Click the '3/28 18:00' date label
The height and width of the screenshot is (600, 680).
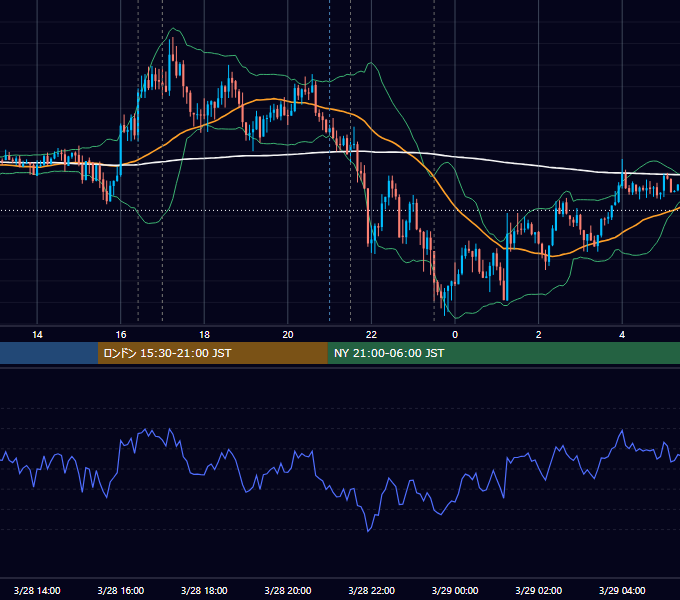click(x=204, y=590)
